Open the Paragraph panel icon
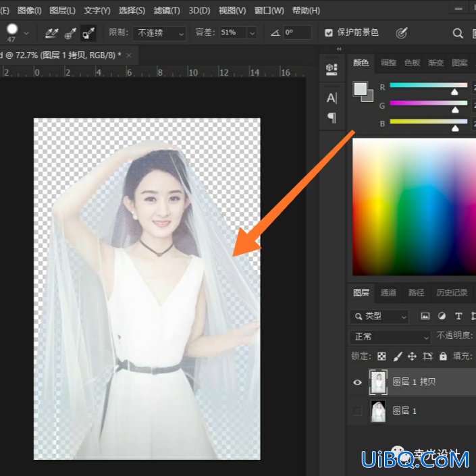The width and height of the screenshot is (476, 476). (332, 117)
